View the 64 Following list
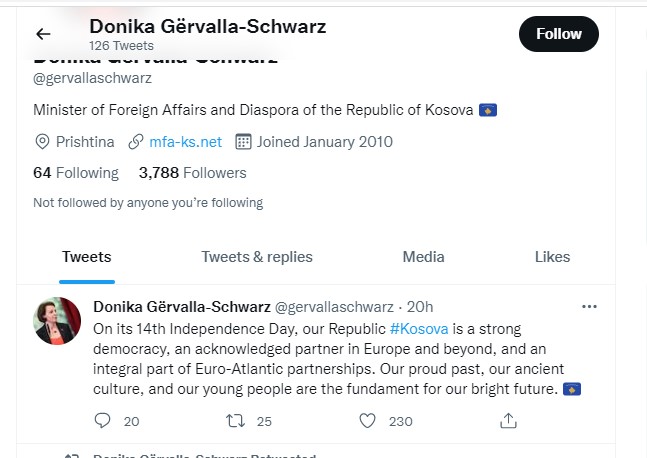The height and width of the screenshot is (458, 647). pos(76,173)
